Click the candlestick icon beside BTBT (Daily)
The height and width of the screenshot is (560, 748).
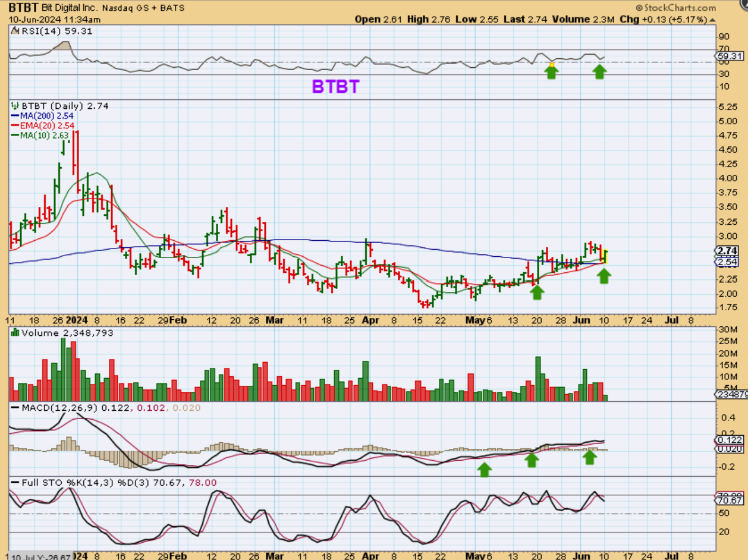pos(14,106)
